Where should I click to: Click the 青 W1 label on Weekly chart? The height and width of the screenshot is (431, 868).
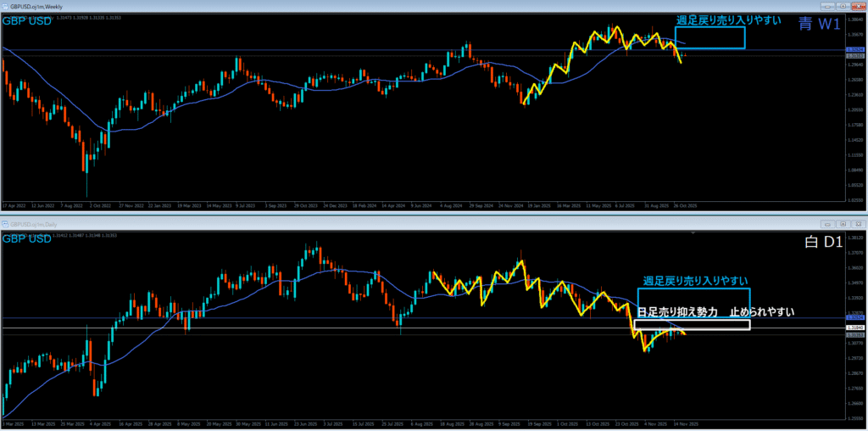817,25
